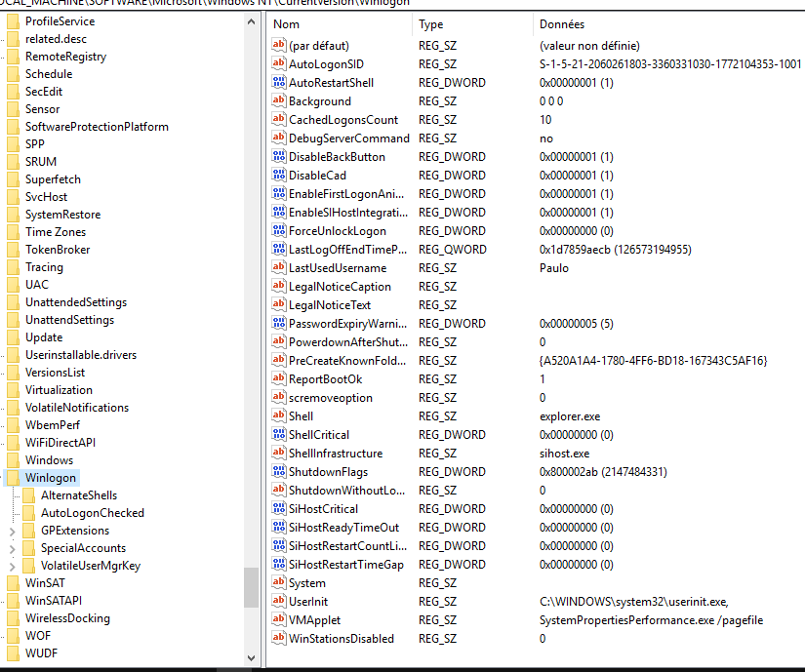Expand the VolatileUserMgrKey subkey

[x=13, y=567]
